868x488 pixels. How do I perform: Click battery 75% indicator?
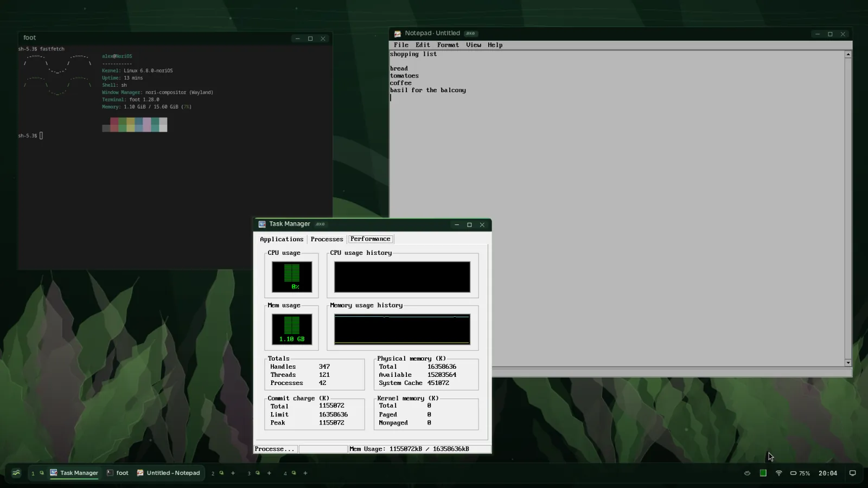(800, 473)
